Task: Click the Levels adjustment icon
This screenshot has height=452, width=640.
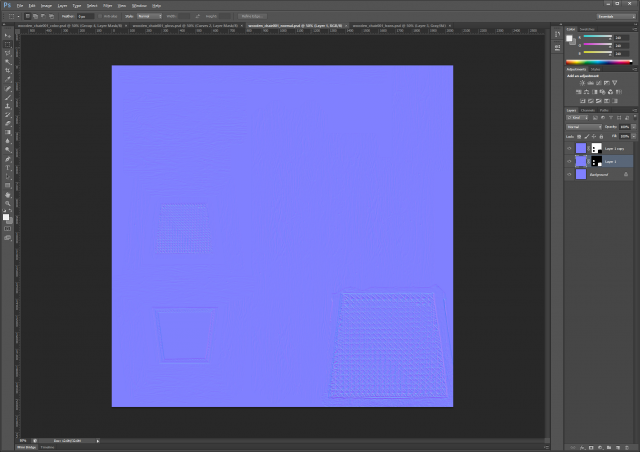Action: pos(590,83)
